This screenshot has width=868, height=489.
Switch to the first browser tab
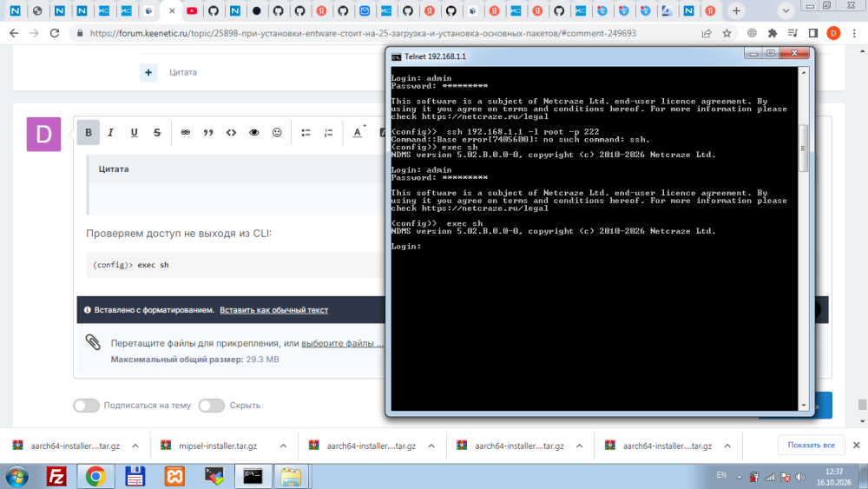16,10
